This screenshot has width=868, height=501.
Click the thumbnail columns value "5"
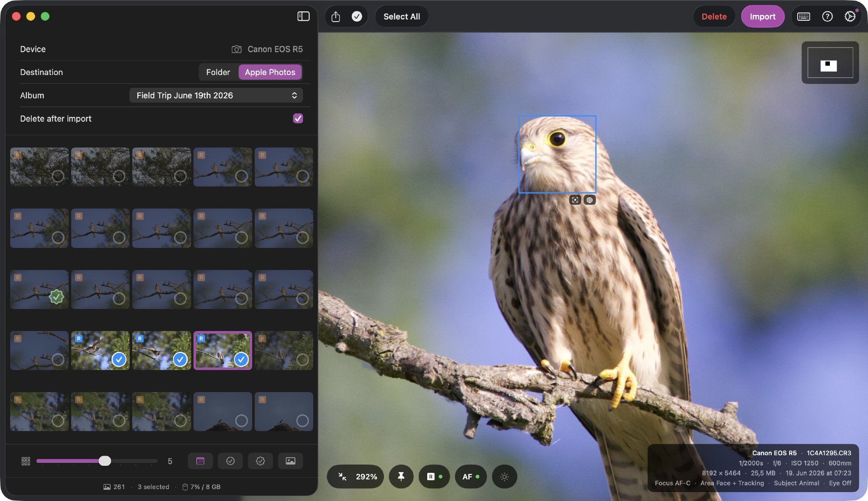(x=170, y=461)
